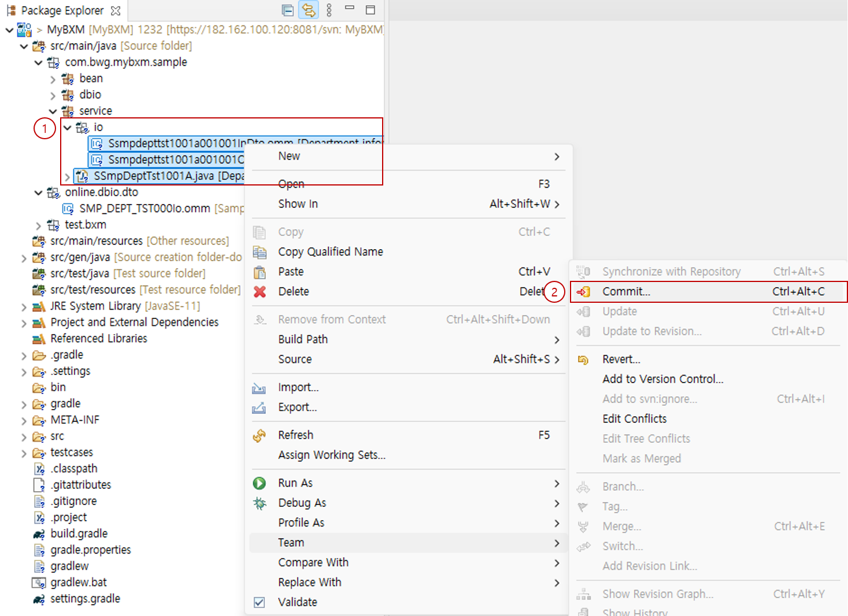
Task: Click the Copy icon in the context menu
Action: (260, 232)
